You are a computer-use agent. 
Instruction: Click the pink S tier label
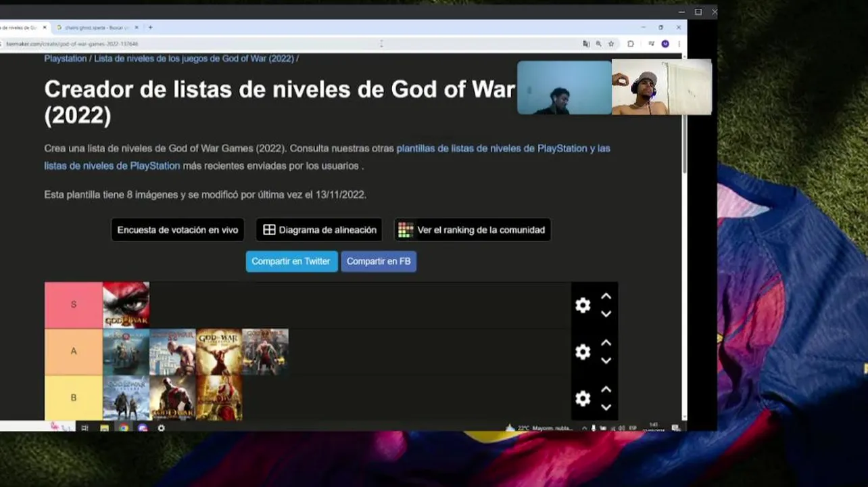click(x=74, y=305)
